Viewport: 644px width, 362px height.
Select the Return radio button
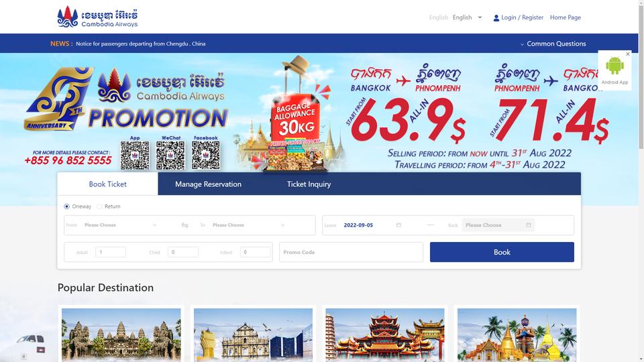[99, 206]
